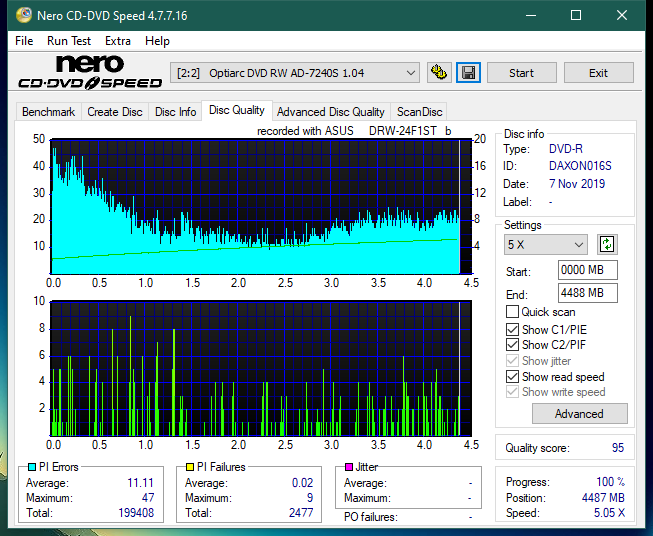Click PI Errors average 11.11
This screenshot has height=536, width=653.
tap(140, 483)
